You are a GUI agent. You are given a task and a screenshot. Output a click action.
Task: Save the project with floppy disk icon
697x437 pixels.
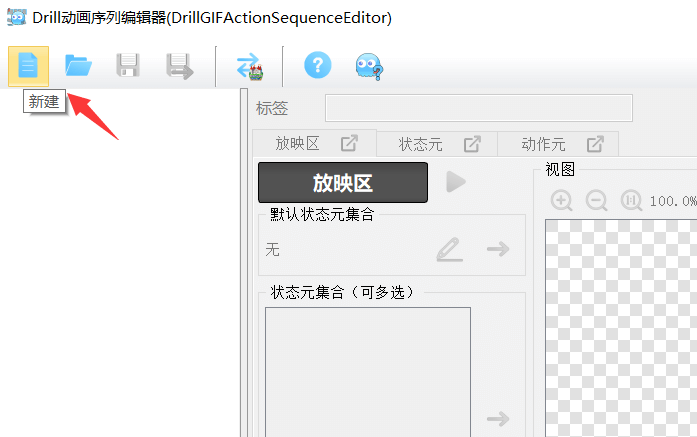[x=128, y=66]
